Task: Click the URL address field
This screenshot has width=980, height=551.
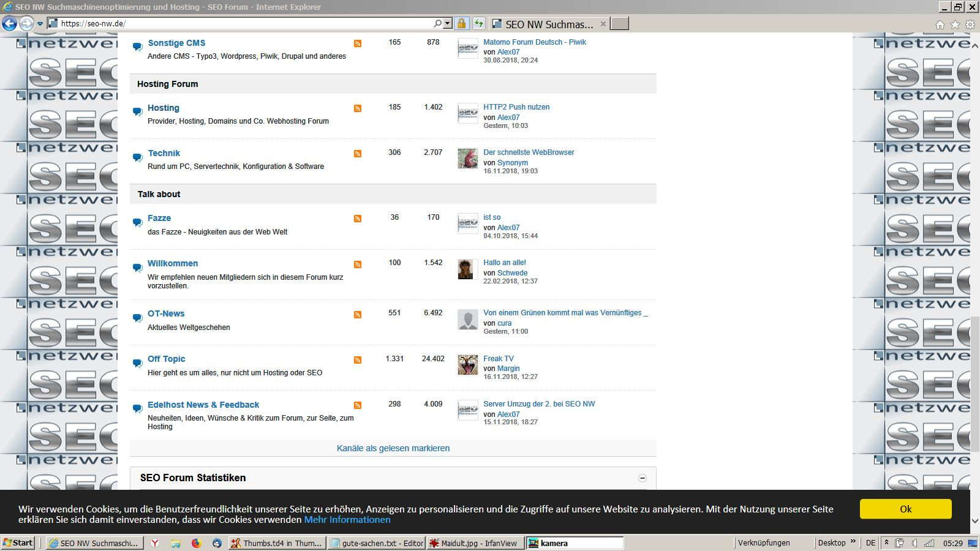Action: (x=245, y=24)
